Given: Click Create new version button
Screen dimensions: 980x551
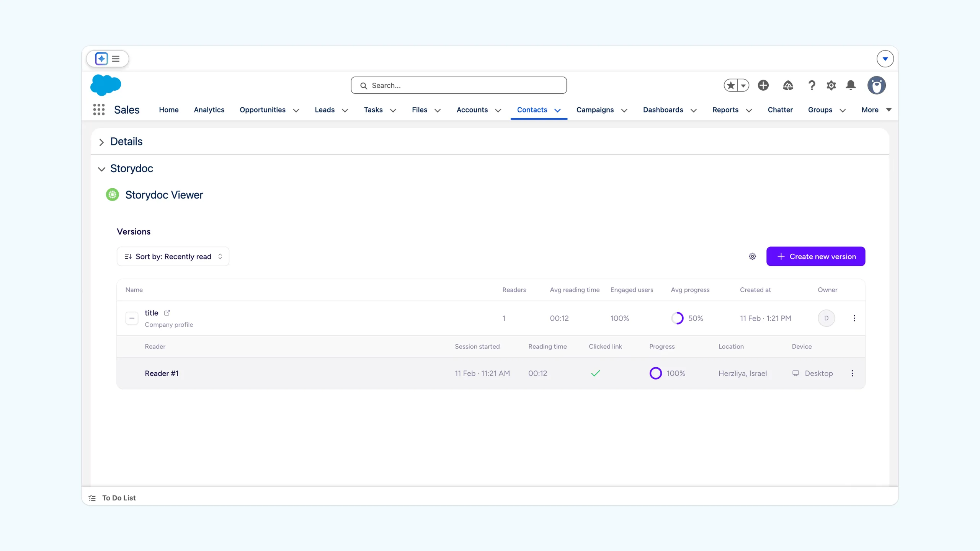Looking at the screenshot, I should (816, 256).
